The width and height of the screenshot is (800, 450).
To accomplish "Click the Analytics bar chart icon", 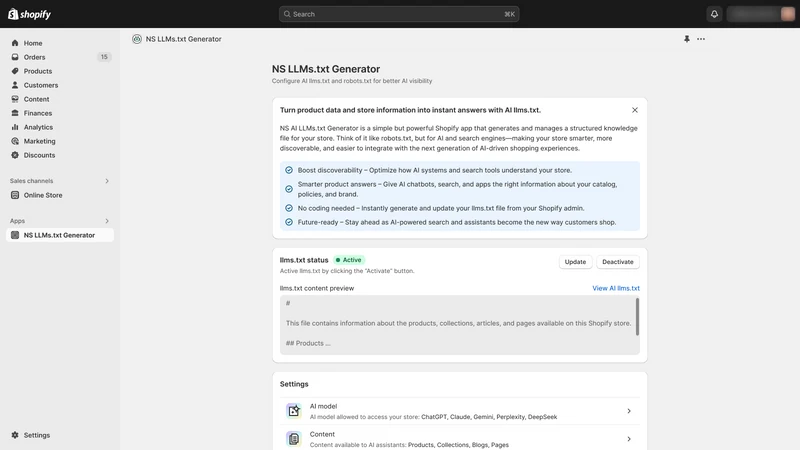I will (15, 127).
